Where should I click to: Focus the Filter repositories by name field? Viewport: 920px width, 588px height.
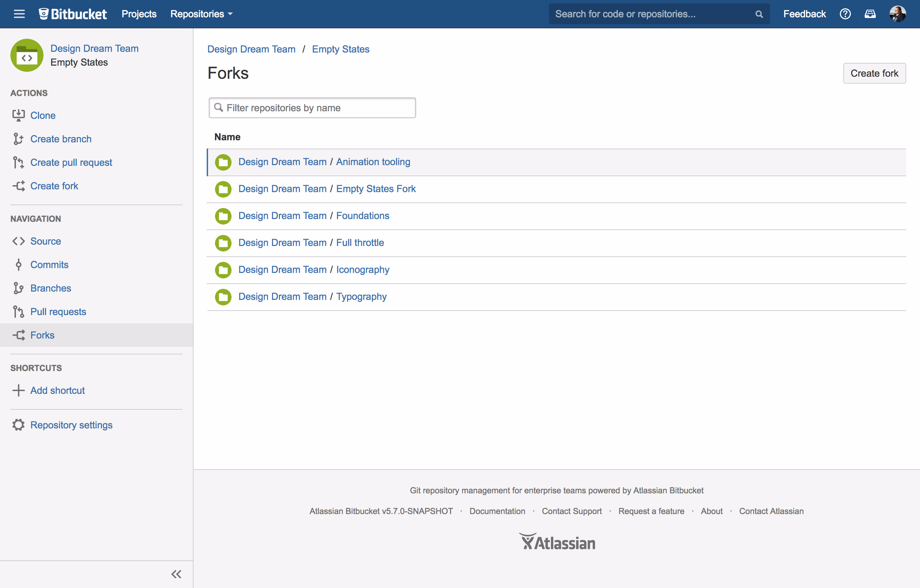click(312, 108)
